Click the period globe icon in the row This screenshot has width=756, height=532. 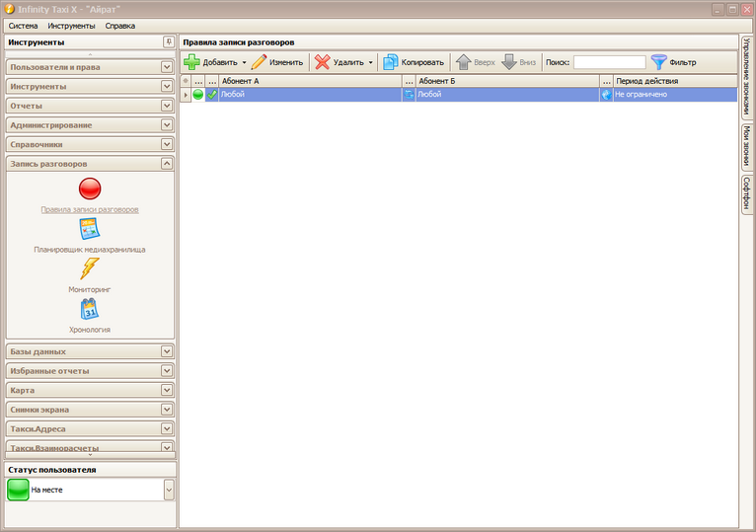coord(607,95)
